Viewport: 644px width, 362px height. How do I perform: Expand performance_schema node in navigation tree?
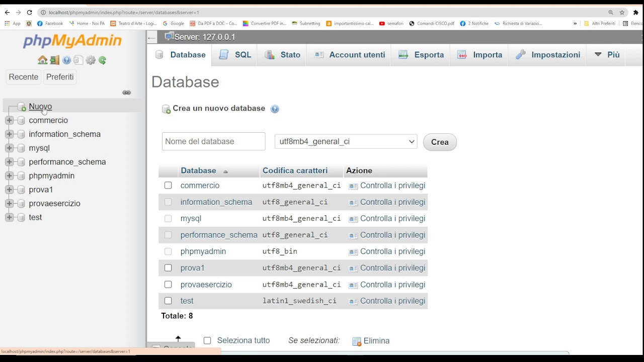point(9,162)
